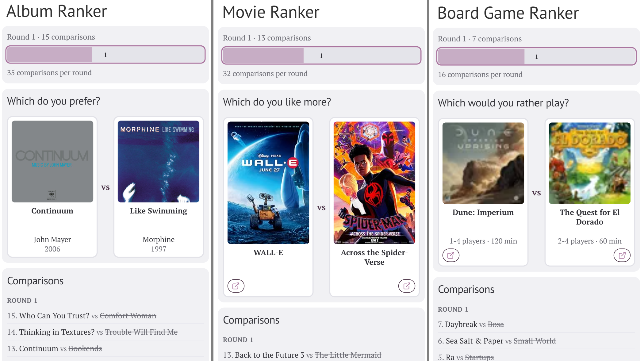Open Across the Spider-Verse external link icon
This screenshot has height=361, width=644.
click(407, 286)
